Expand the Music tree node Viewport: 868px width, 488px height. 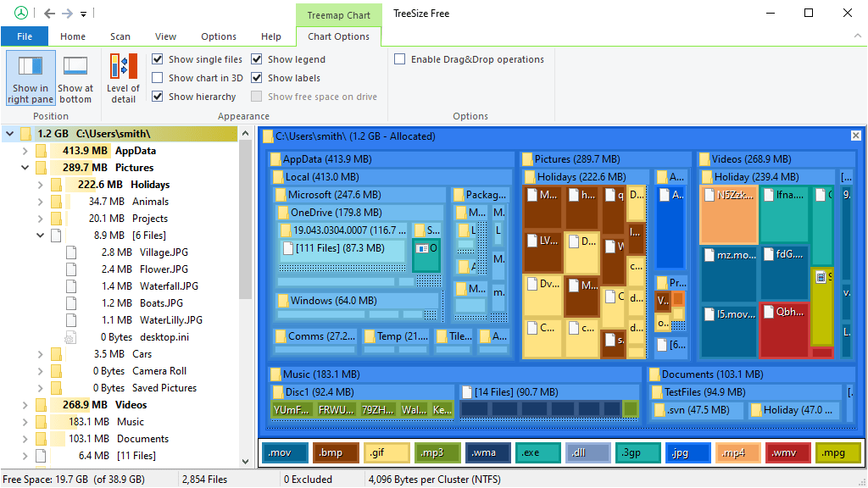point(25,422)
